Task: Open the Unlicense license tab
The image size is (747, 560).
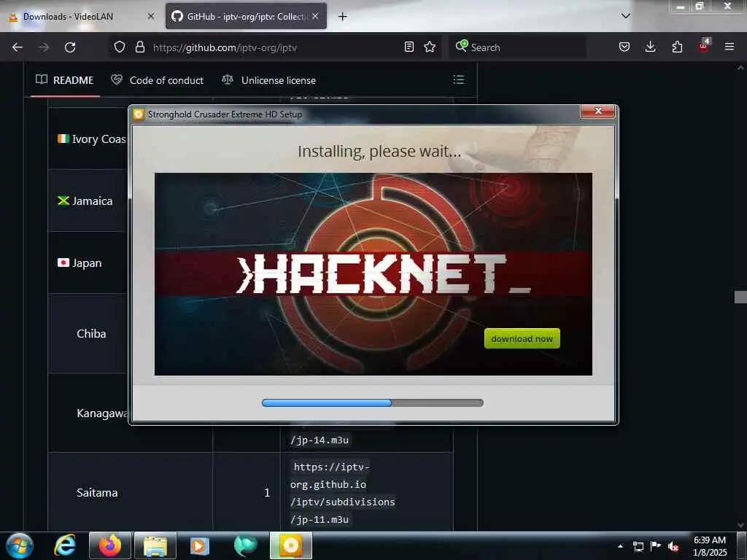Action: (x=269, y=80)
